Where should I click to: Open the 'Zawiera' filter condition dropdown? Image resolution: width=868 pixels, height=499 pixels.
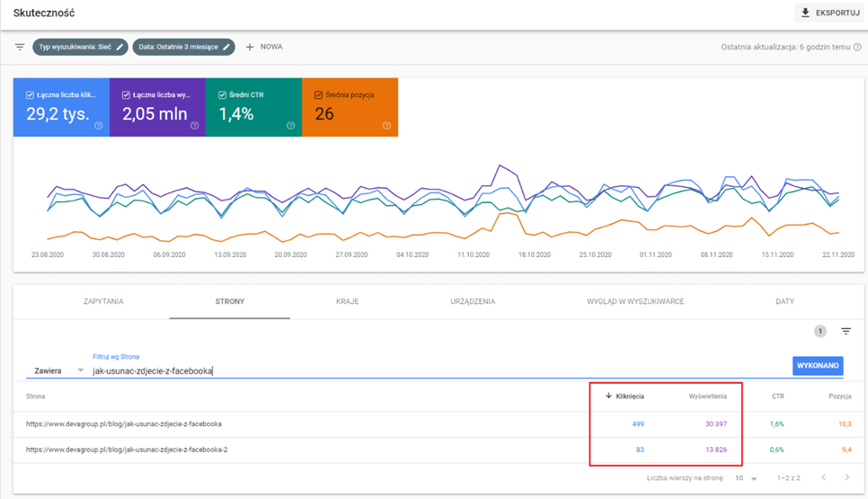pyautogui.click(x=58, y=370)
